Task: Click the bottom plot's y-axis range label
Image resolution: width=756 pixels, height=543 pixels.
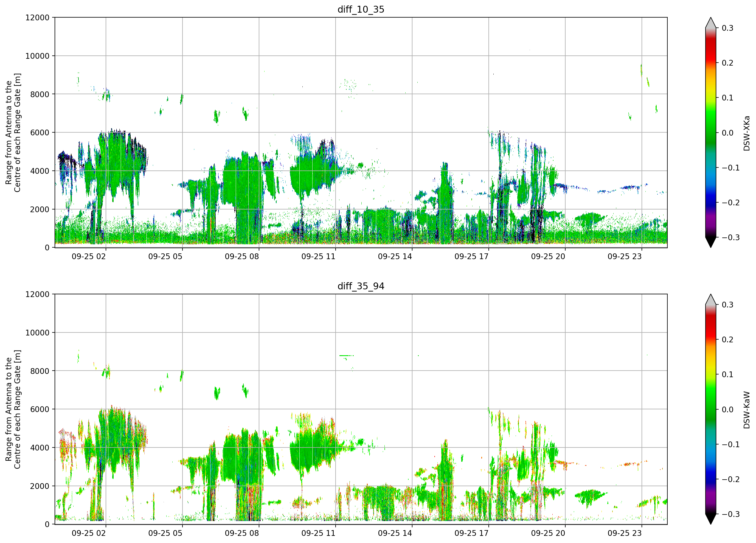Action: click(x=13, y=409)
